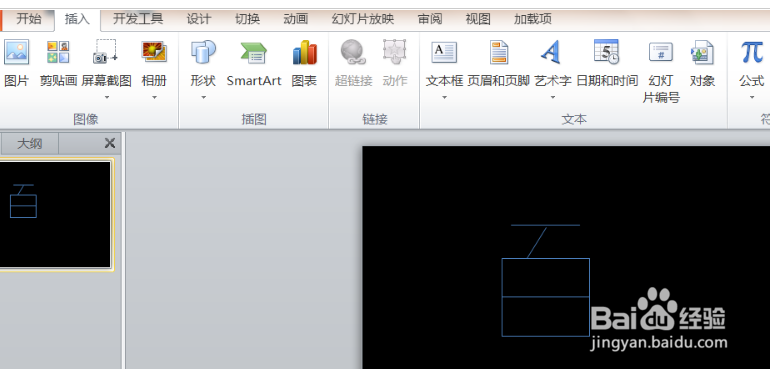Insert Slide Number (幻灯片编号)
Viewport: 770px width, 369px height.
pyautogui.click(x=661, y=72)
